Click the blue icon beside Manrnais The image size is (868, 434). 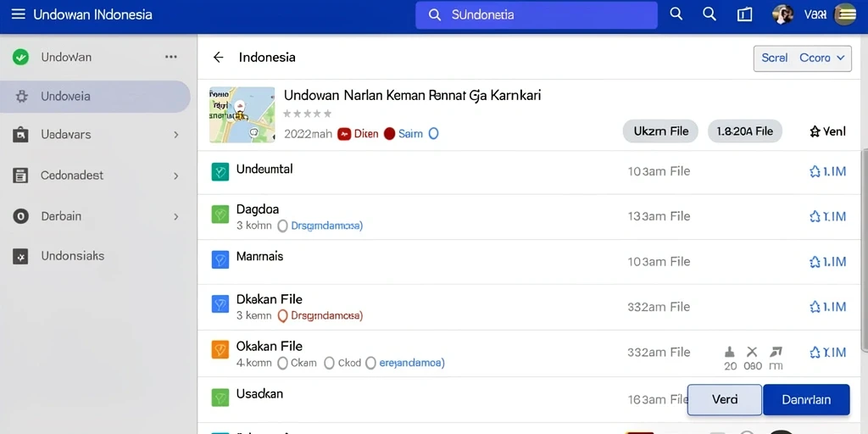pyautogui.click(x=220, y=259)
